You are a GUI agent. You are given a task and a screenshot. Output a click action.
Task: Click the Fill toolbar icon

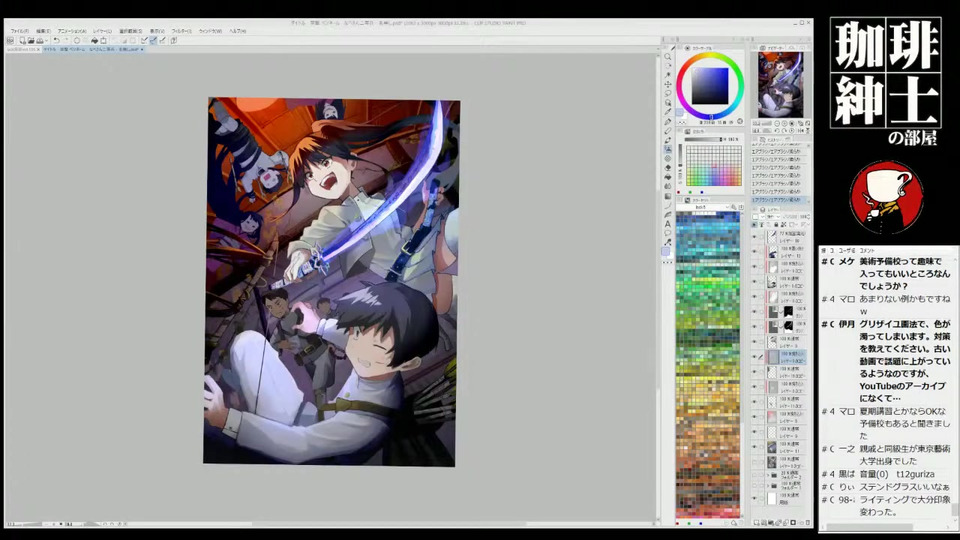point(95,40)
